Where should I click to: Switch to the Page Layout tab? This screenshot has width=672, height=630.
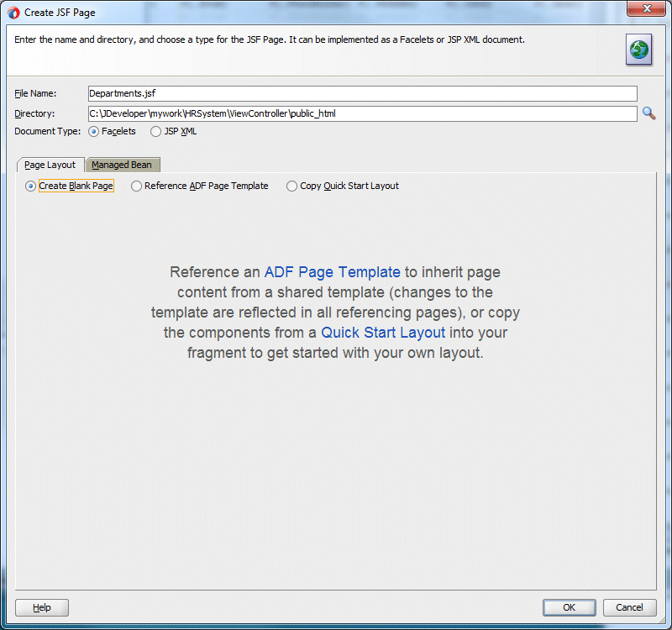pos(50,165)
